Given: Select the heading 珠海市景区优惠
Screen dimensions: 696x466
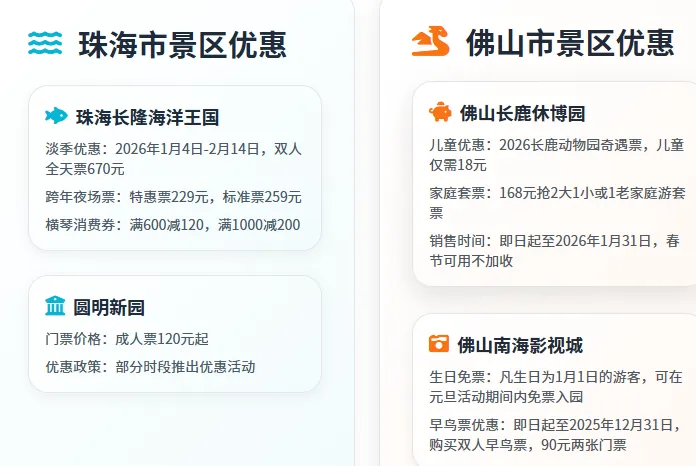Looking at the screenshot, I should click(182, 45).
